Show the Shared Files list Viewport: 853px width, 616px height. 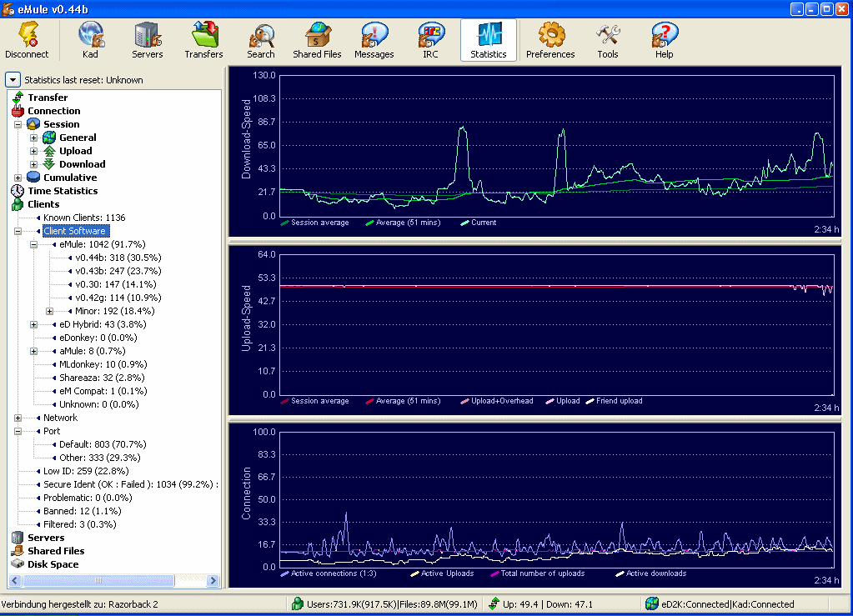317,39
